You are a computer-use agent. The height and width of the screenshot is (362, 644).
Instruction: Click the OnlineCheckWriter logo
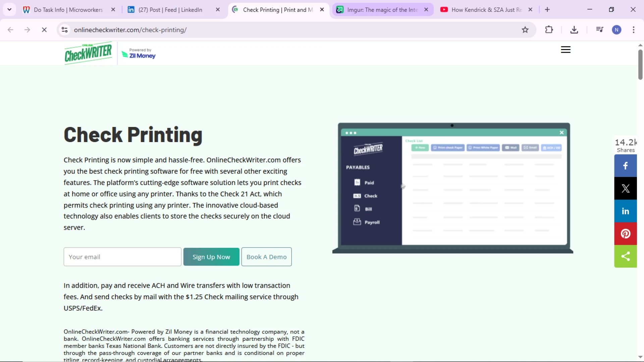tap(89, 53)
